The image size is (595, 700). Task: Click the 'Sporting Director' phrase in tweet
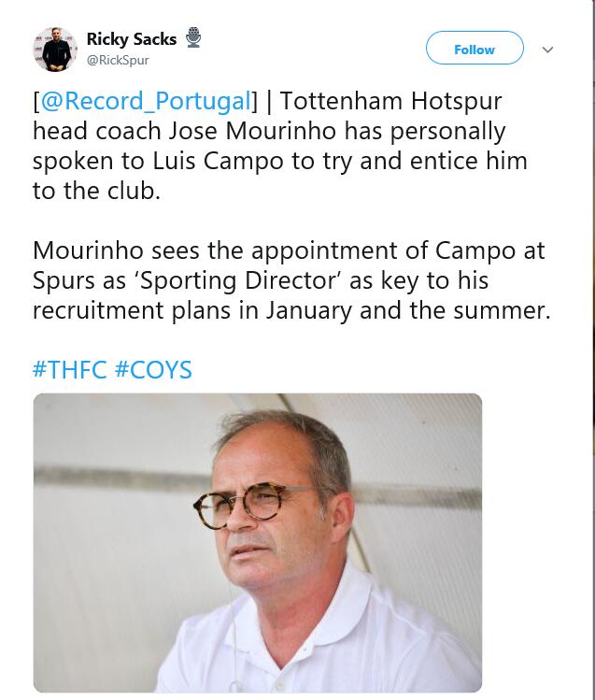pyautogui.click(x=237, y=280)
